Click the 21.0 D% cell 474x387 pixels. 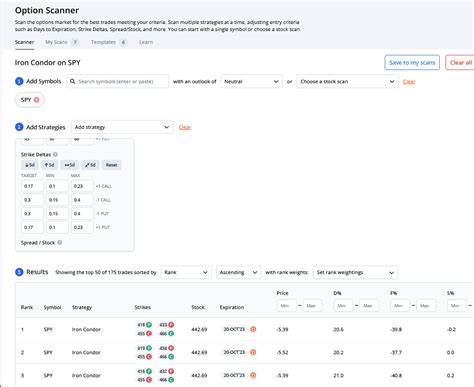(338, 375)
